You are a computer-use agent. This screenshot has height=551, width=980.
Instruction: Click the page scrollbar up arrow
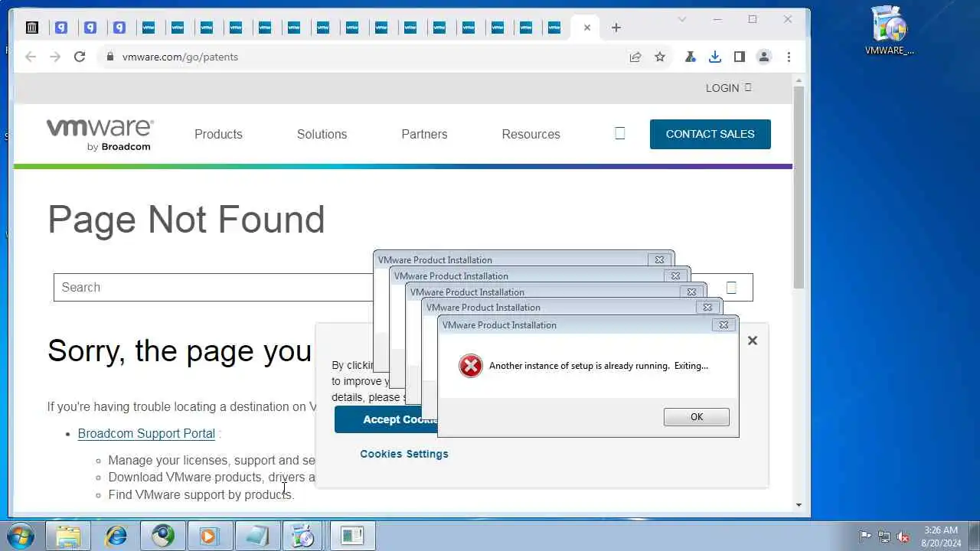click(799, 80)
